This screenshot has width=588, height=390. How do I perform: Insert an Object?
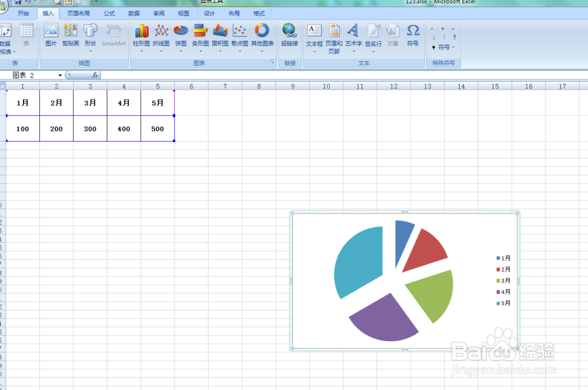(x=393, y=35)
